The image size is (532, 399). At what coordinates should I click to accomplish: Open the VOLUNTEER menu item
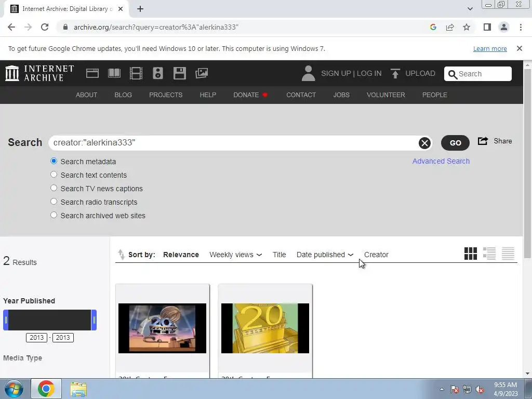(386, 95)
